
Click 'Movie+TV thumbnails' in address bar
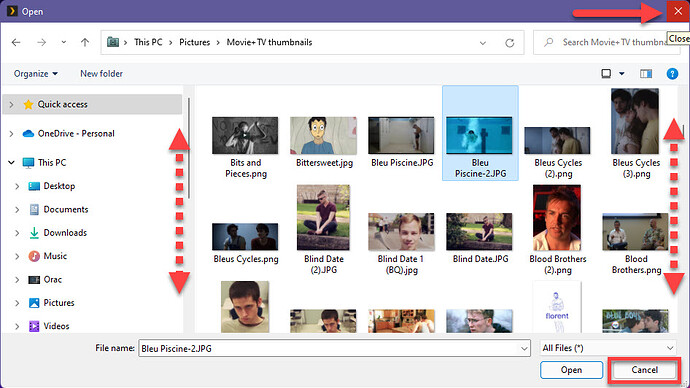coord(269,42)
